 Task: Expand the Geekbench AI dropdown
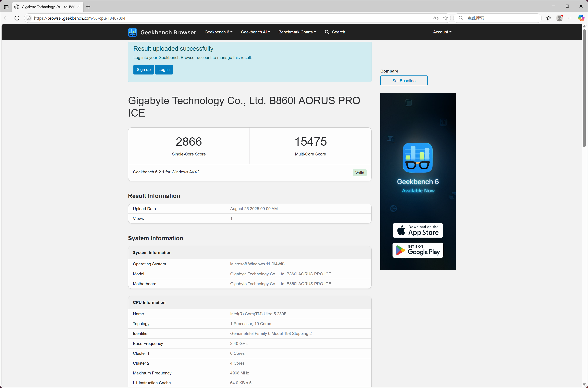(255, 32)
